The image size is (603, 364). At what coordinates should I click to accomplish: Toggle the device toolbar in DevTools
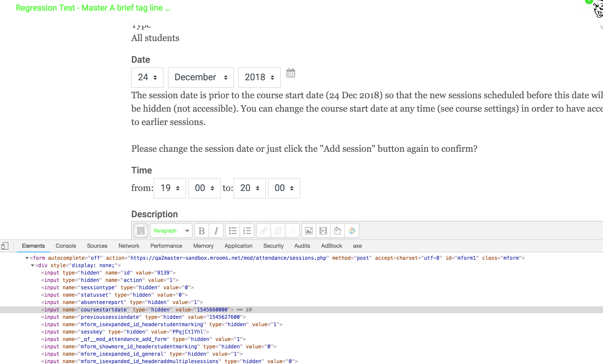pyautogui.click(x=5, y=246)
